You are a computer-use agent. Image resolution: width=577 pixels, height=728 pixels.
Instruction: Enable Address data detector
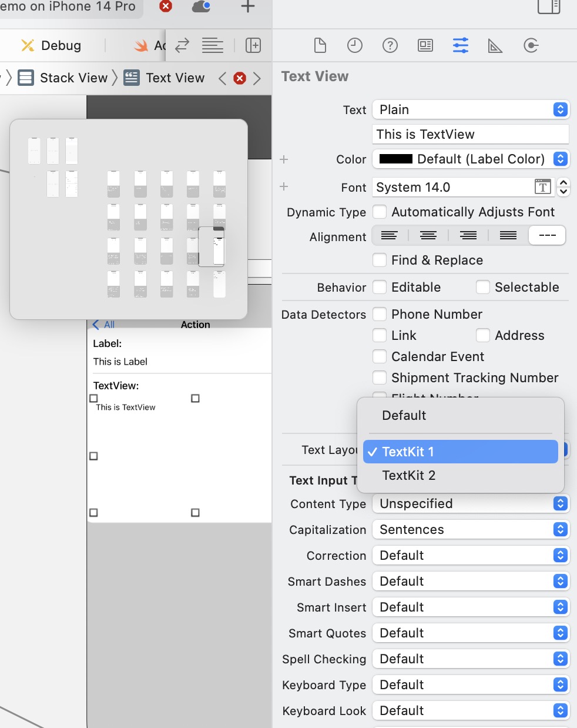point(483,335)
